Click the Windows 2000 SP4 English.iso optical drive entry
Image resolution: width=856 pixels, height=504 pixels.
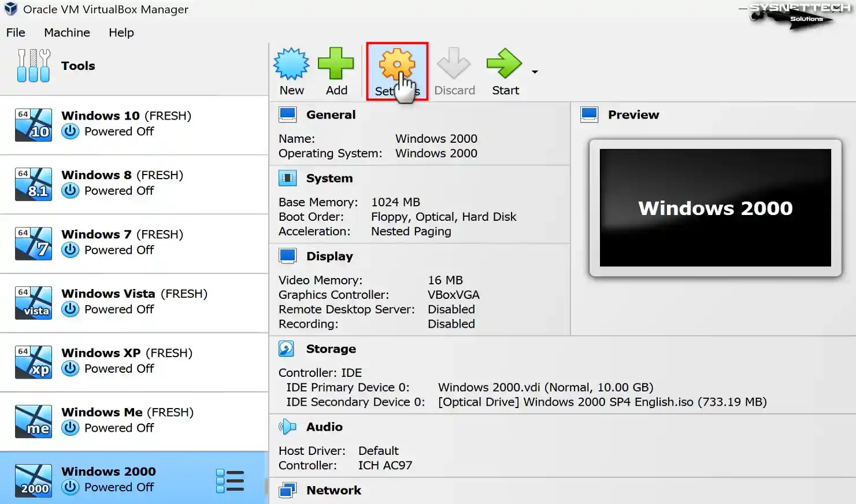coord(602,402)
